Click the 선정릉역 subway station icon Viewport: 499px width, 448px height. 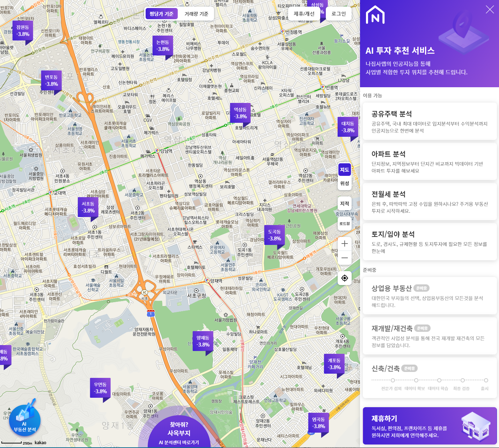click(x=282, y=32)
